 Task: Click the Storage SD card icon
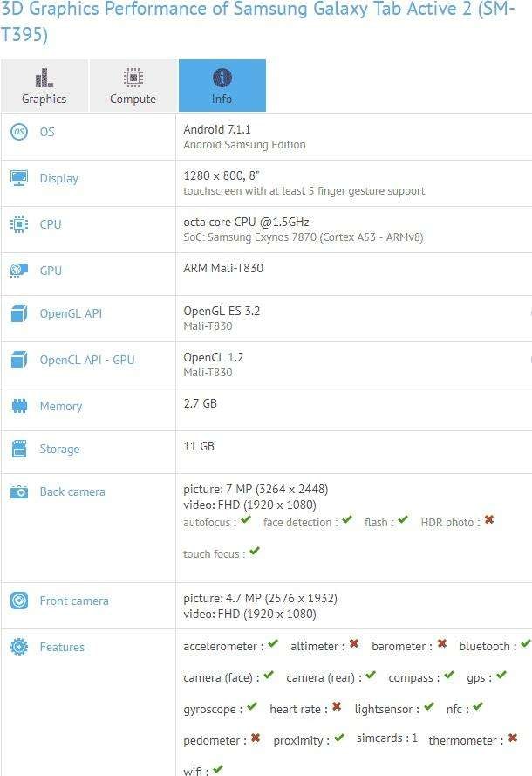19,449
